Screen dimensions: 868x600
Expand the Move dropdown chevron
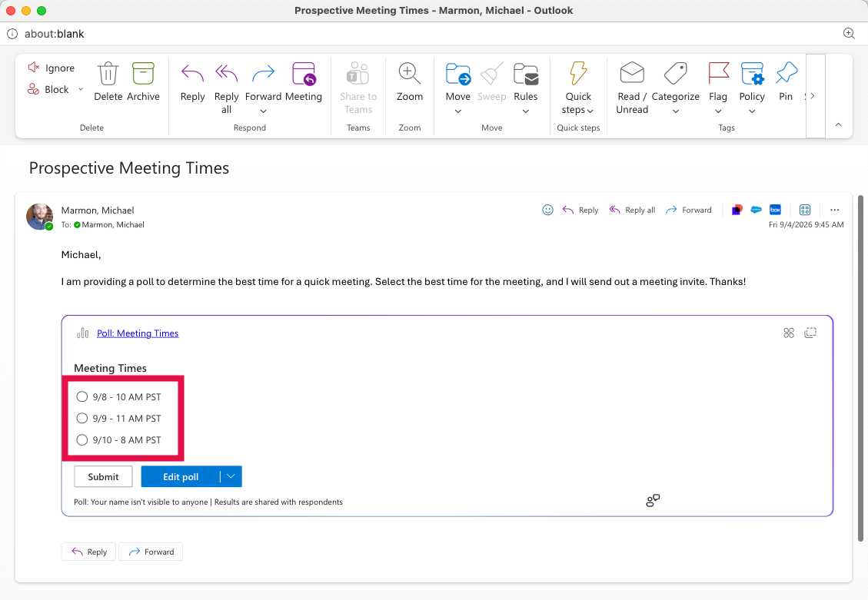click(457, 111)
